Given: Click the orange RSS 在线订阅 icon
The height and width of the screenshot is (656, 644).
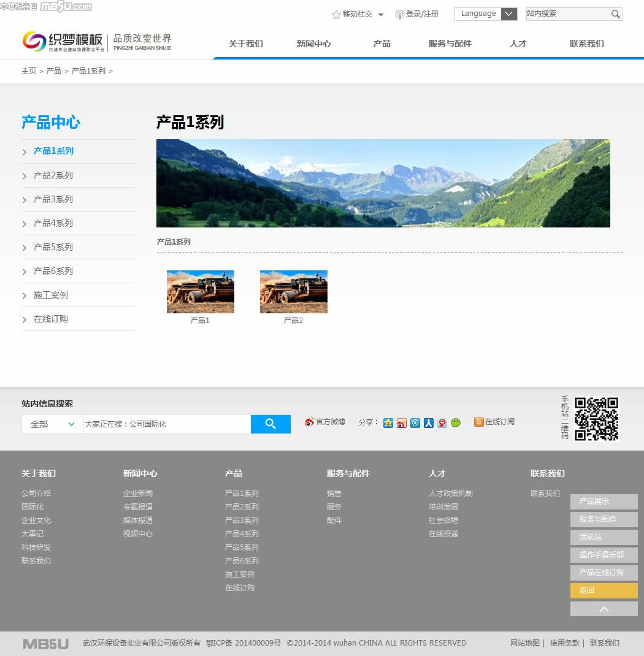Looking at the screenshot, I should point(479,422).
